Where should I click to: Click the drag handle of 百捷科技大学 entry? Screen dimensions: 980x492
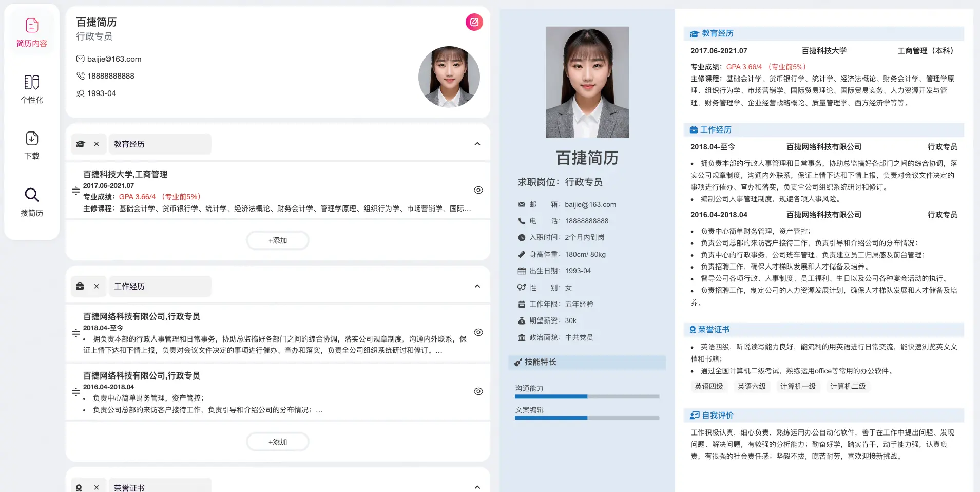coord(76,191)
